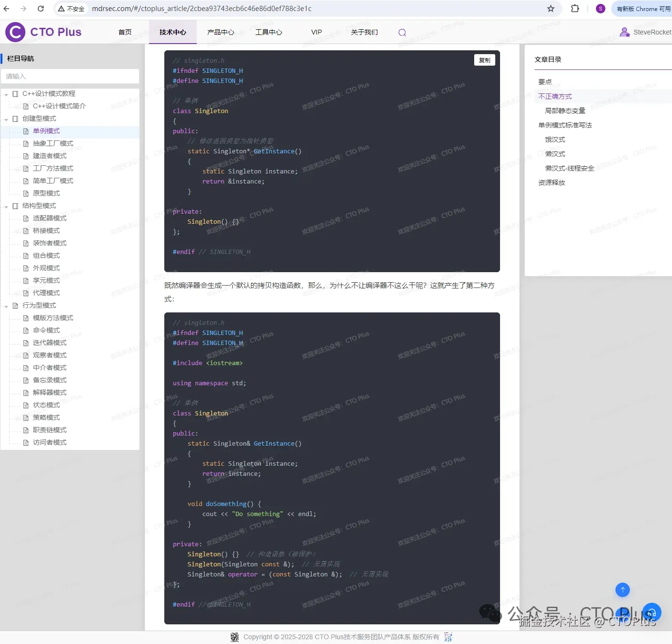Collapse the C++设计模式教程 node
Viewport: 672px width, 644px height.
click(6, 93)
